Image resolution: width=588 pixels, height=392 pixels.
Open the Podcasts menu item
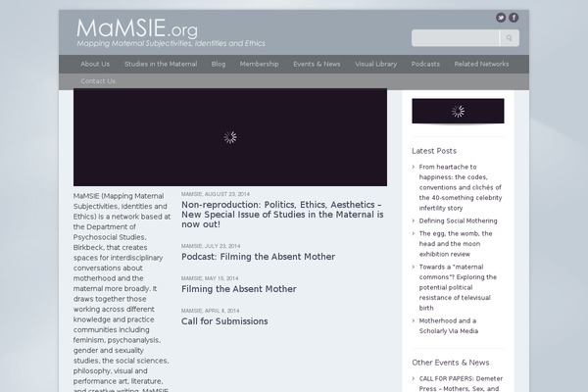pos(425,64)
